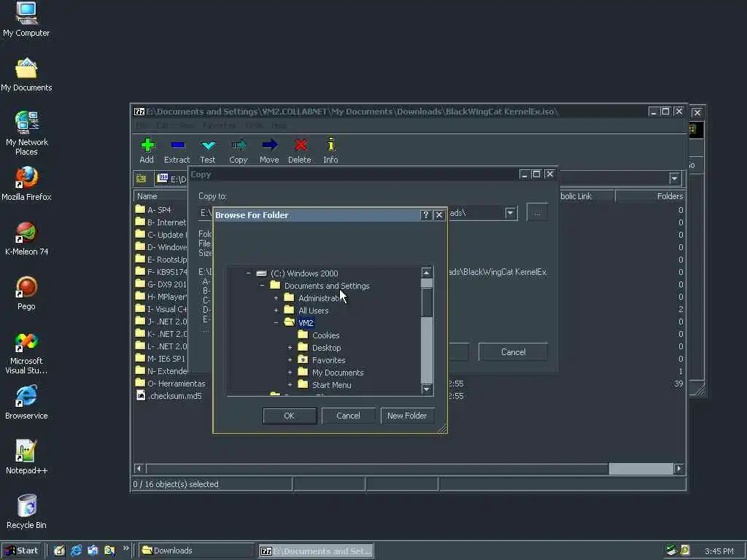747x560 pixels.
Task: Click the help (?) button in Browse dialog
Action: [426, 215]
